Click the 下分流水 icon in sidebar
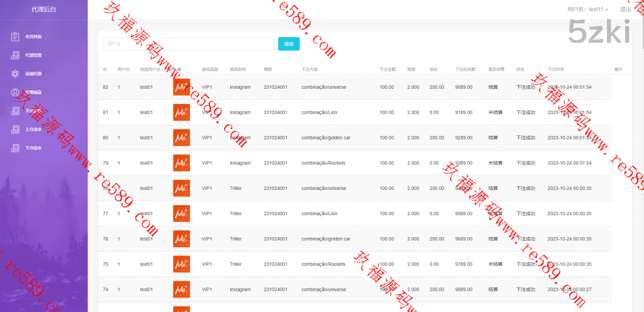Image resolution: width=644 pixels, height=312 pixels. [15, 148]
